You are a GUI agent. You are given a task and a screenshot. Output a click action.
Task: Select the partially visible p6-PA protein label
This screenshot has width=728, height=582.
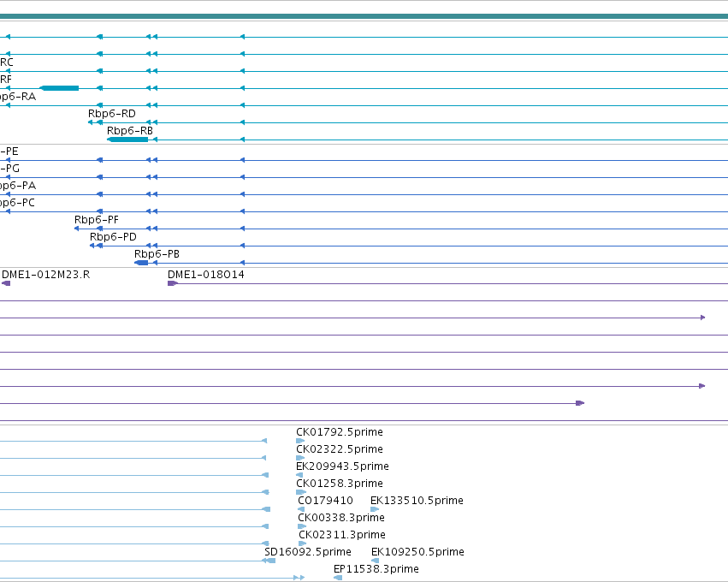[x=18, y=186]
